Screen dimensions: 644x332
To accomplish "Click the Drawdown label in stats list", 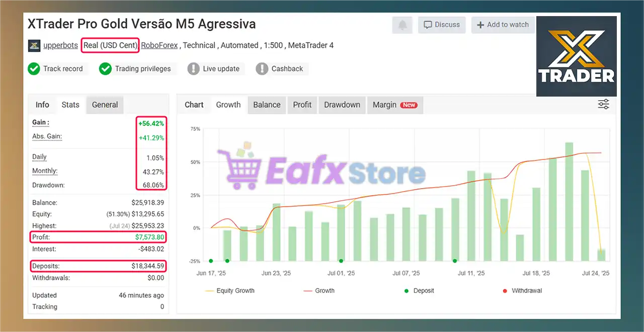I will (x=48, y=185).
